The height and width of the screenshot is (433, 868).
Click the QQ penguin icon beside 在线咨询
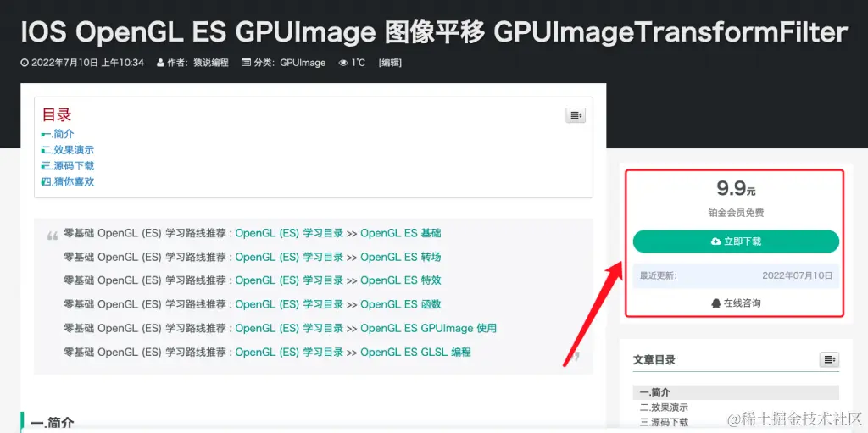715,303
